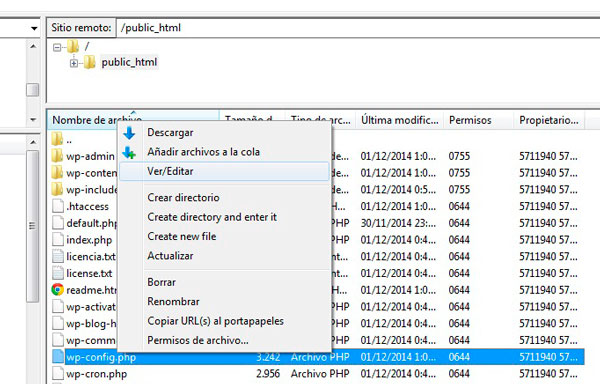The image size is (600, 384).
Task: Sort by Permisos column header
Action: (478, 120)
